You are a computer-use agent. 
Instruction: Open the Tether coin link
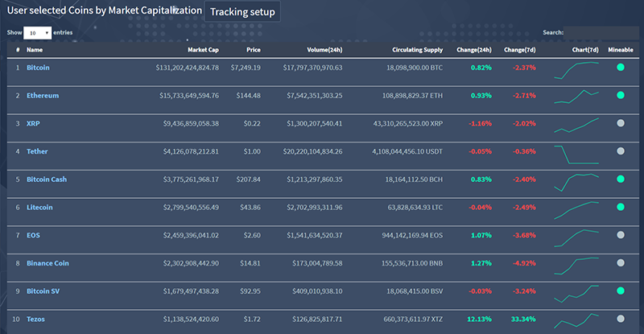pos(37,151)
